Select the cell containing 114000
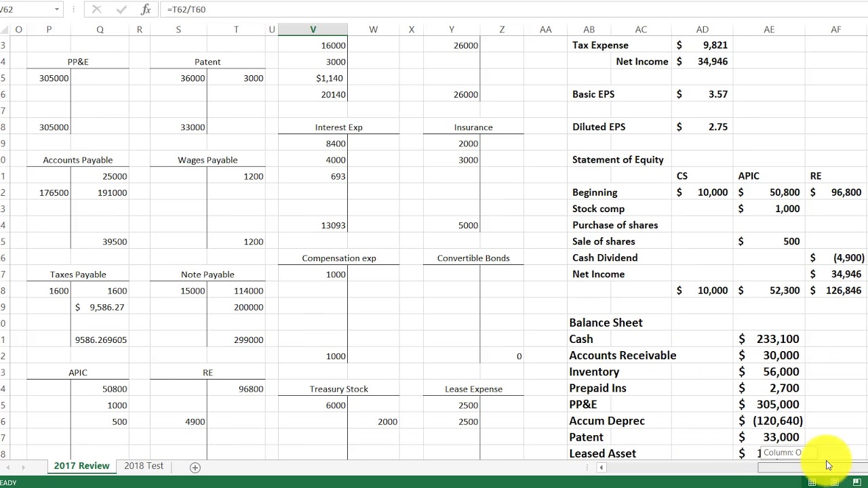This screenshot has height=488, width=868. [x=236, y=291]
